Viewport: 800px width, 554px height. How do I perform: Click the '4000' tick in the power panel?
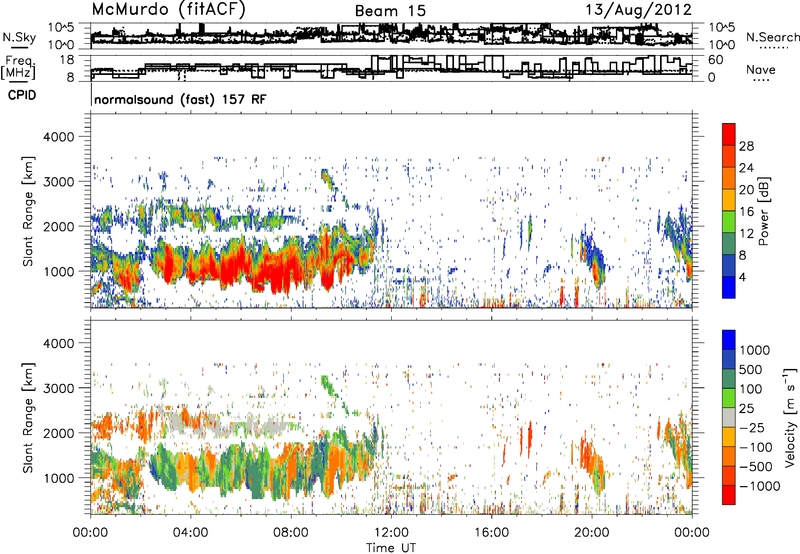click(x=58, y=137)
